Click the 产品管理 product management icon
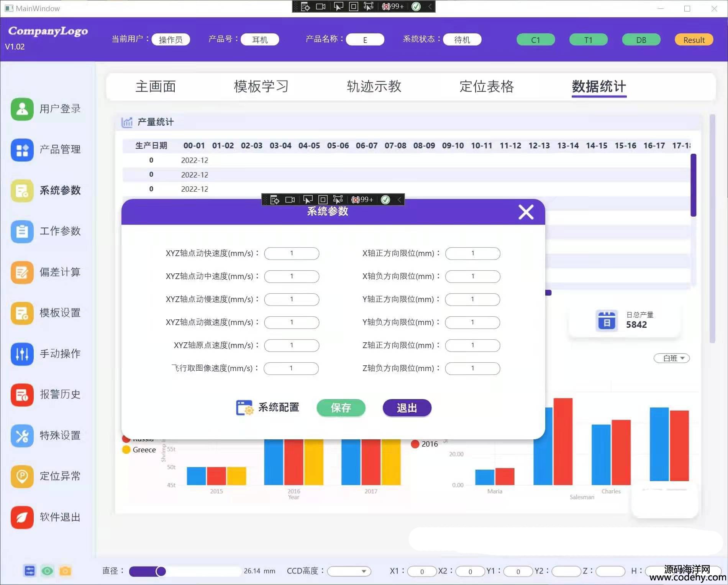Viewport: 728px width, 585px height. click(x=22, y=150)
